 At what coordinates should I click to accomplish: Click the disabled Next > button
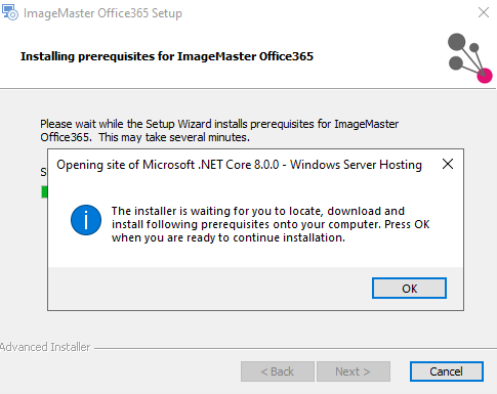[353, 371]
